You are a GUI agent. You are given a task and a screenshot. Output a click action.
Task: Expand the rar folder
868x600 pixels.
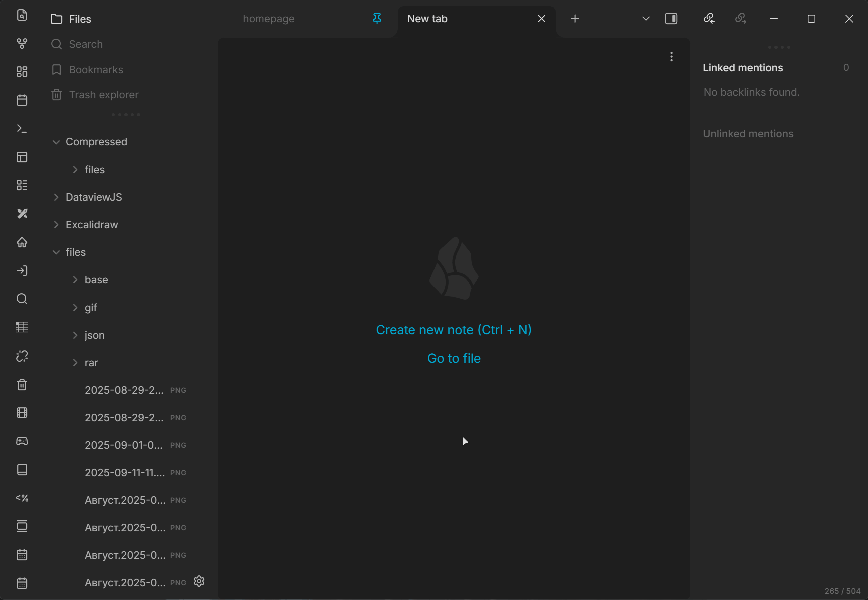(x=75, y=363)
